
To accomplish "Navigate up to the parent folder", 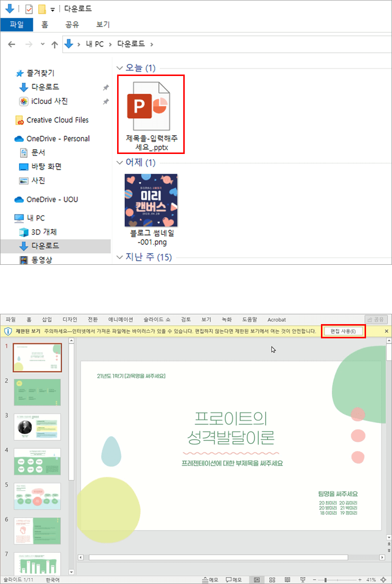I will tap(54, 44).
